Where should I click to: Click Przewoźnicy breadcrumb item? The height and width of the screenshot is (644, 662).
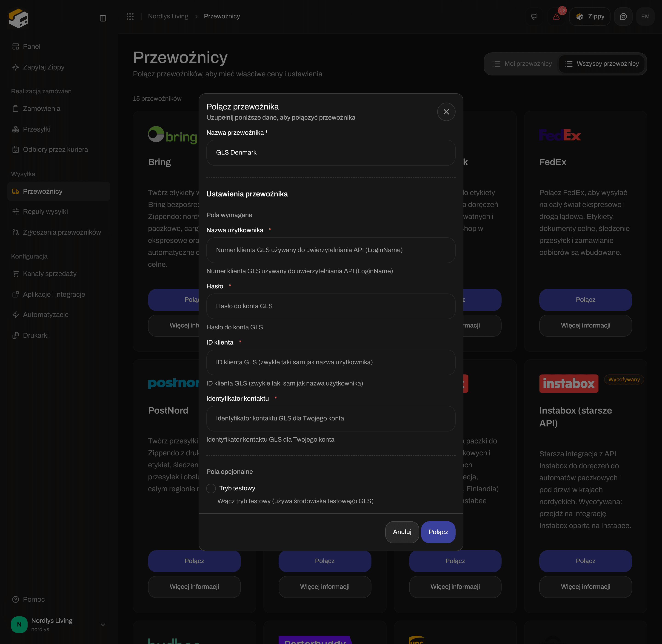[x=222, y=16]
